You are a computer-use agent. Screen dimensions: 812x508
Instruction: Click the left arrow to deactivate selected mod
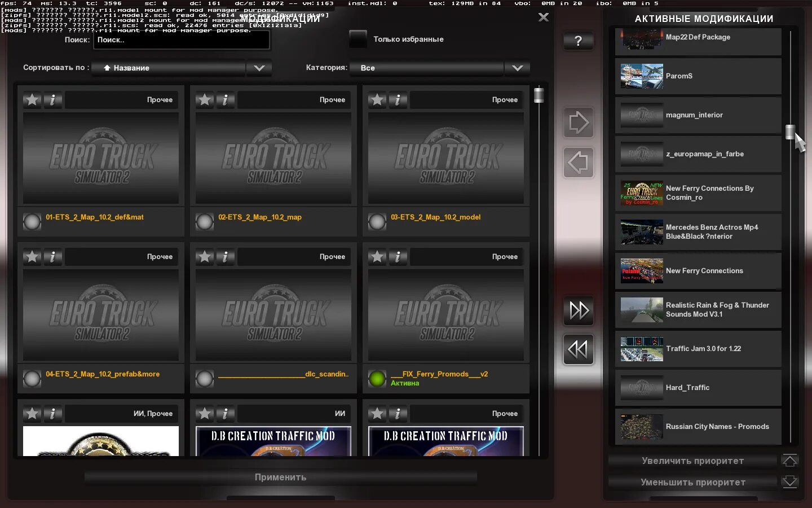[579, 163]
